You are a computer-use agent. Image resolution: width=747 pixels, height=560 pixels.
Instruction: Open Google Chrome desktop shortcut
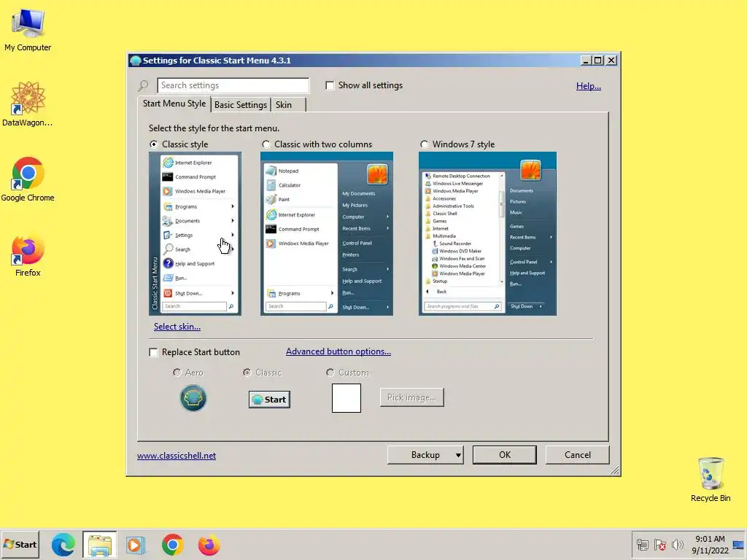click(x=28, y=179)
